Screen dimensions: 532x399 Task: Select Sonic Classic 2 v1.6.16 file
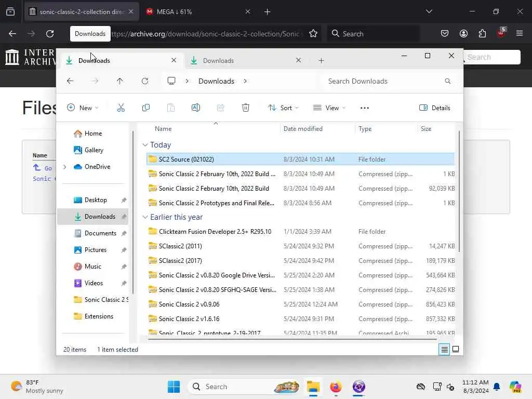pyautogui.click(x=300, y=319)
